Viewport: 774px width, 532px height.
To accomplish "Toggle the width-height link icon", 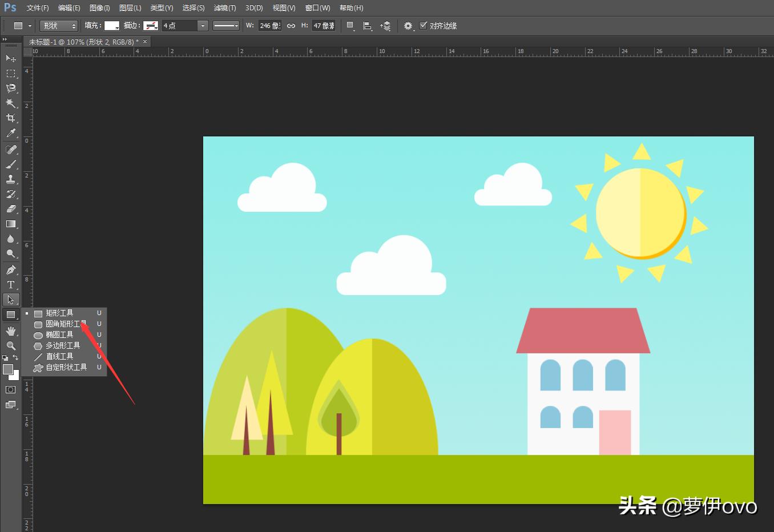I will (x=291, y=26).
